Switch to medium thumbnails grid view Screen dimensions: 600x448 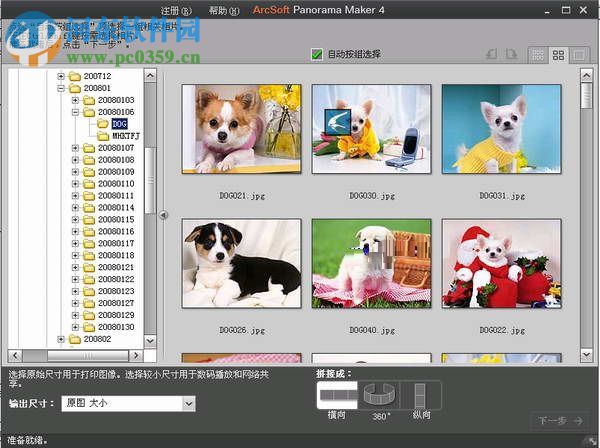[558, 55]
